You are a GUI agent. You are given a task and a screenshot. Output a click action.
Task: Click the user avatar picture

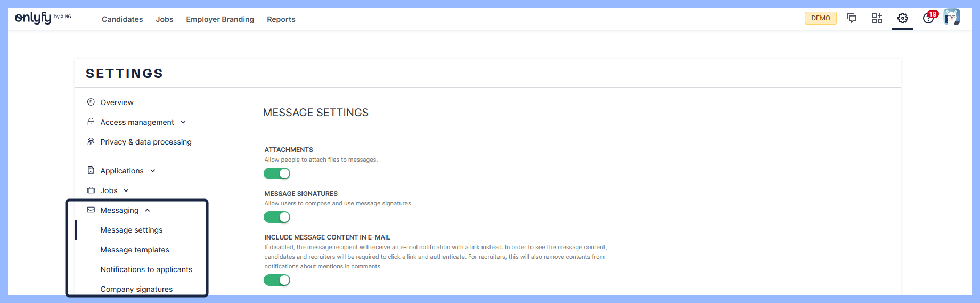[952, 17]
